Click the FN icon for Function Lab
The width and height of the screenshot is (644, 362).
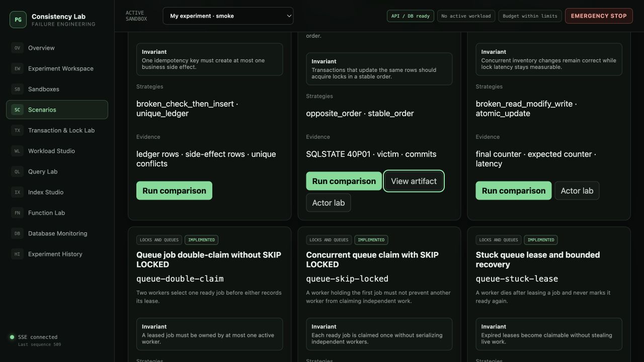17,213
